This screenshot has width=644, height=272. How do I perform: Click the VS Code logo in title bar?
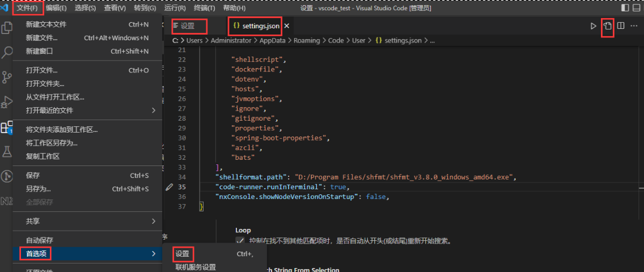(x=5, y=8)
